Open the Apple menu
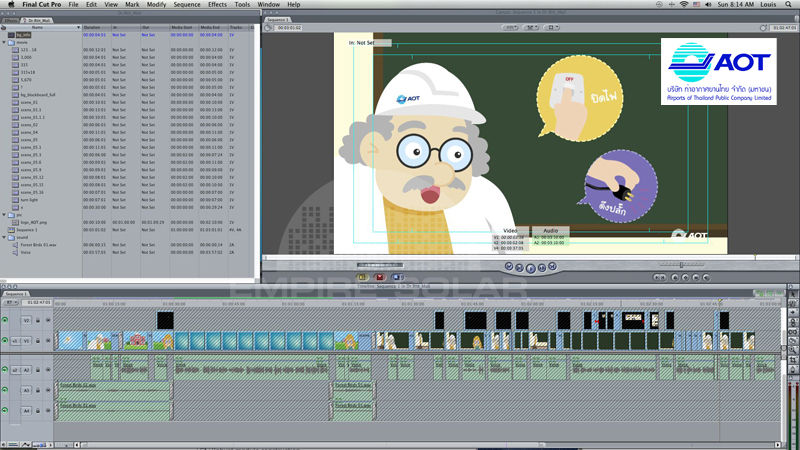This screenshot has height=450, width=800. click(11, 5)
